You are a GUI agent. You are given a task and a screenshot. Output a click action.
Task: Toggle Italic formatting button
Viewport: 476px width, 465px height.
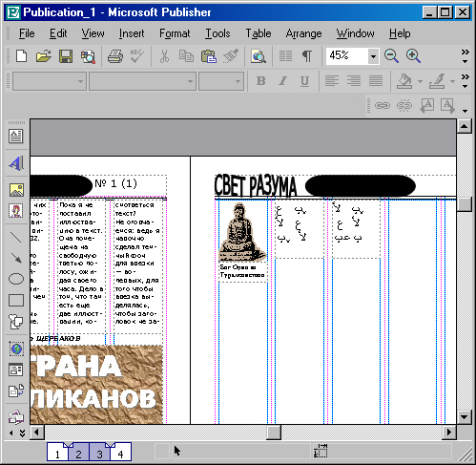point(282,81)
